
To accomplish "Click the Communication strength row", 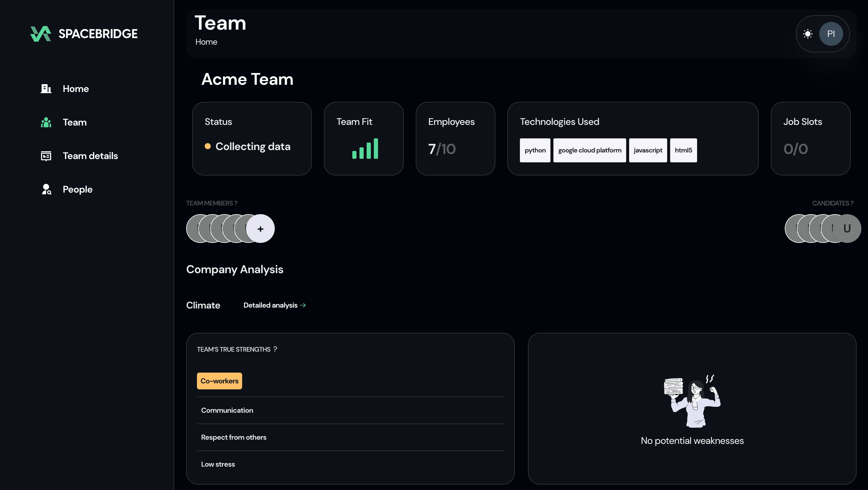I will pyautogui.click(x=227, y=410).
